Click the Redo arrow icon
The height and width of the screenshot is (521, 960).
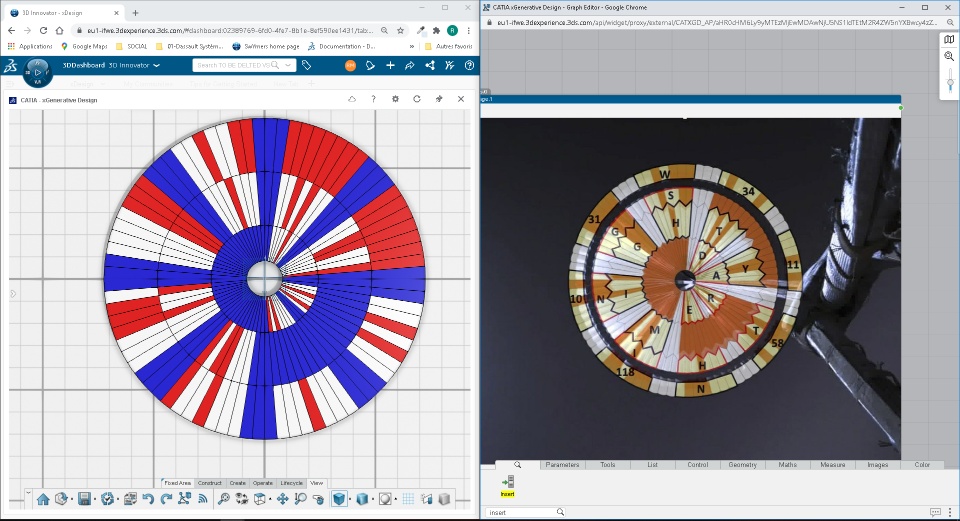point(166,499)
